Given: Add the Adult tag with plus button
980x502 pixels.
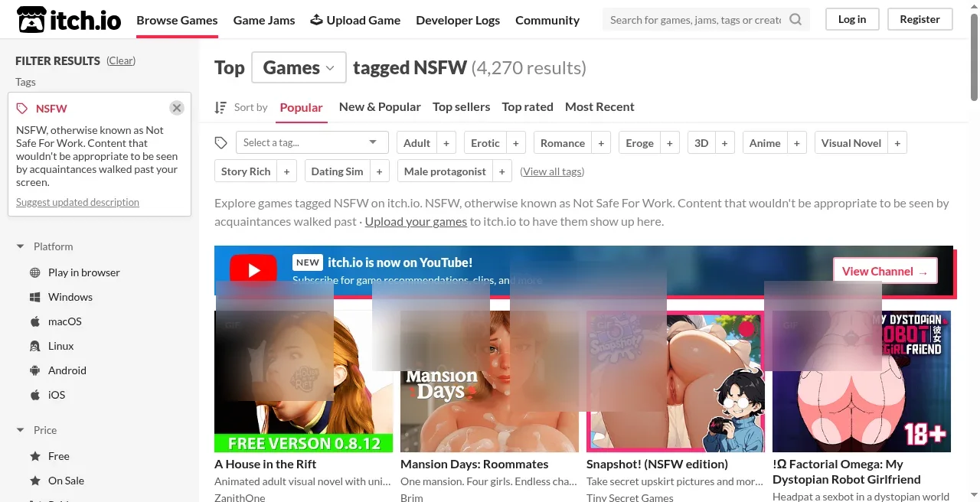Looking at the screenshot, I should tap(446, 143).
